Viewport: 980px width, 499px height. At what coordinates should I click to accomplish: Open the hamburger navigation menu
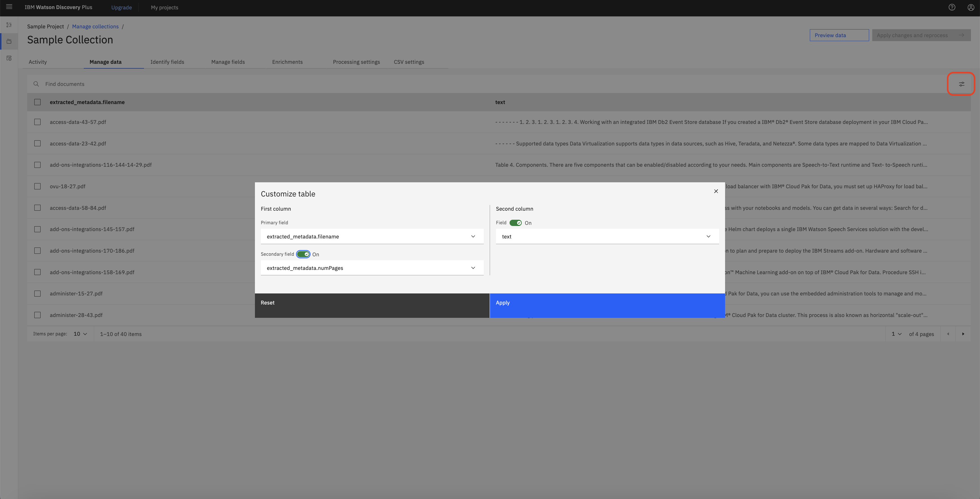pos(9,7)
